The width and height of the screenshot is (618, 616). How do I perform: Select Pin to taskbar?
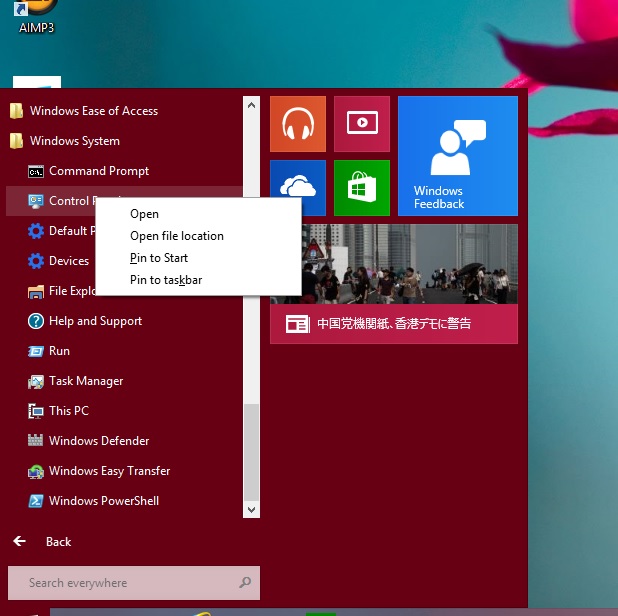(198, 280)
